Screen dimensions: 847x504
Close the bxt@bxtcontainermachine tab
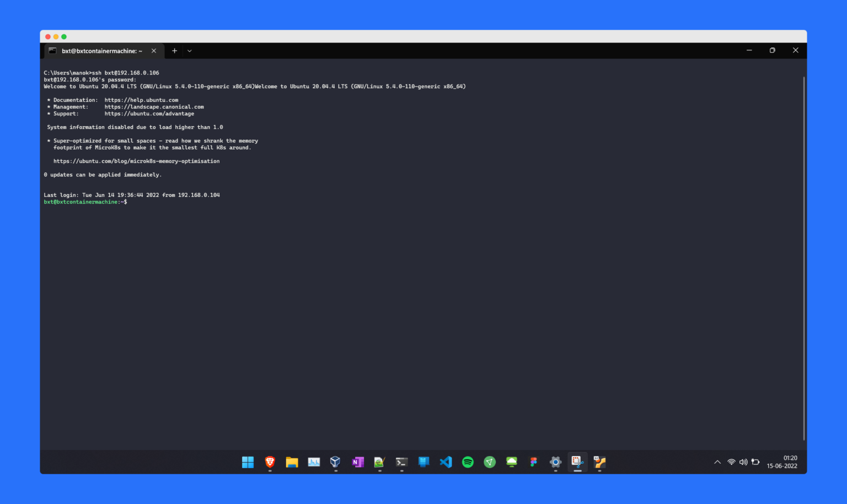(x=154, y=51)
